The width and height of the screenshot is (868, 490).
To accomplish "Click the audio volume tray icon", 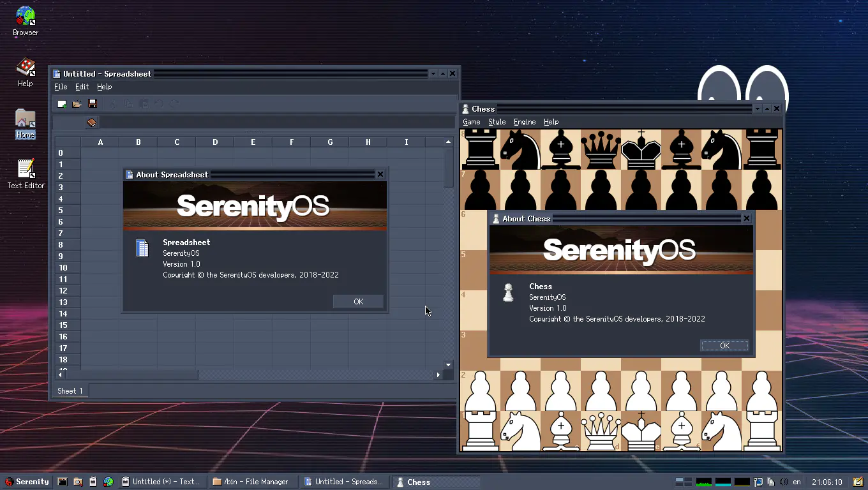I will 784,482.
